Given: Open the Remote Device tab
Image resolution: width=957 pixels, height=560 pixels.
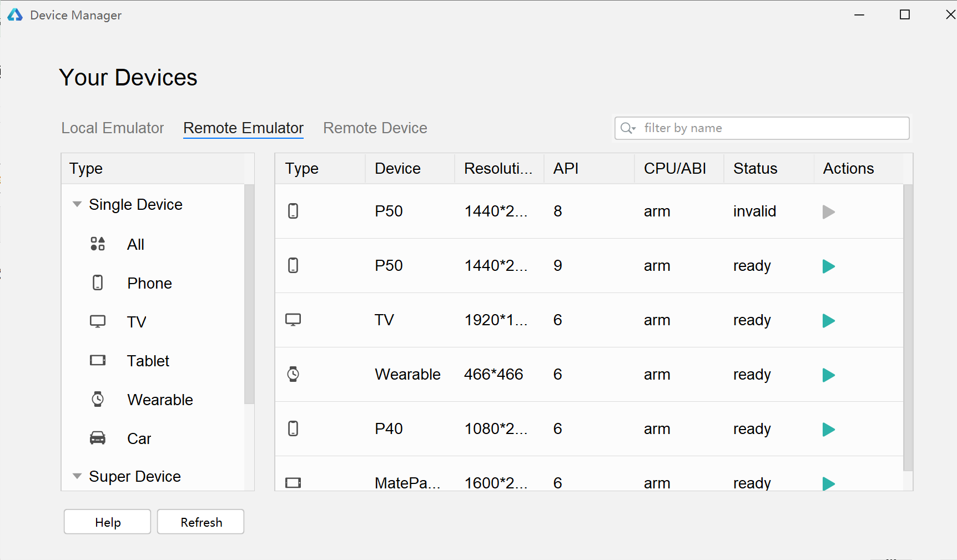Looking at the screenshot, I should [375, 128].
